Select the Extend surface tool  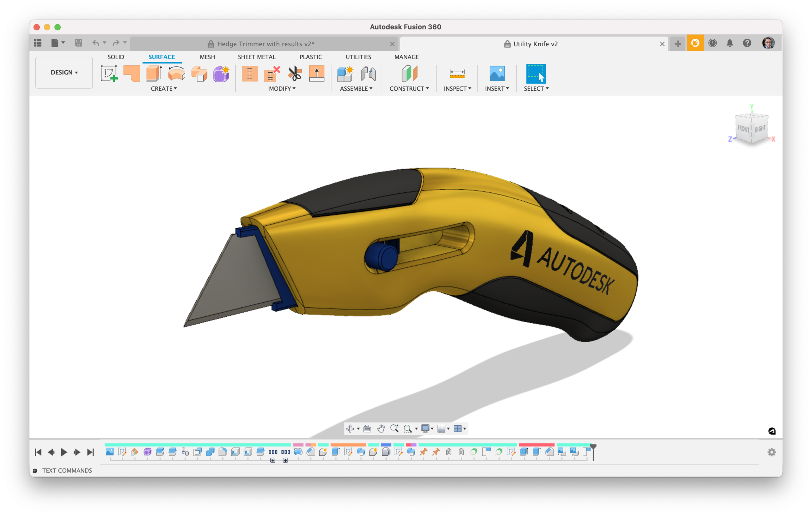point(317,74)
